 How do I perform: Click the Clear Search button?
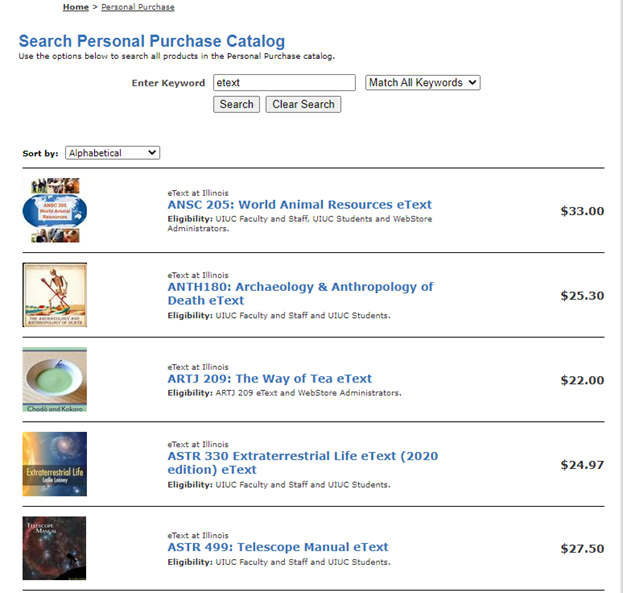click(x=303, y=105)
